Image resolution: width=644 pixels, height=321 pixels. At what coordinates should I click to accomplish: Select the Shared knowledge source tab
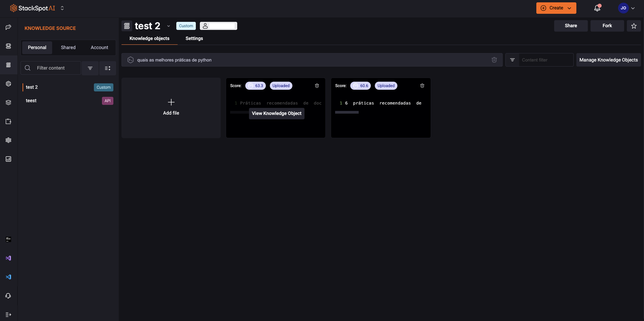(x=68, y=47)
